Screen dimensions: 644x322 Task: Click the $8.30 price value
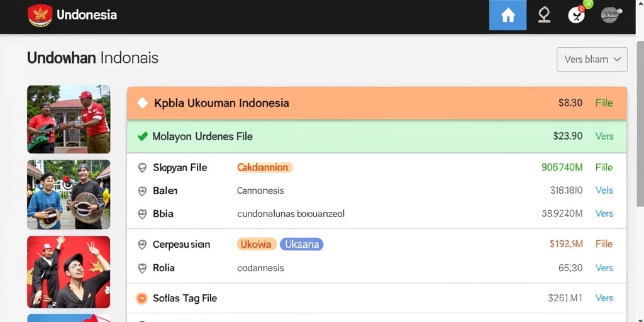570,103
